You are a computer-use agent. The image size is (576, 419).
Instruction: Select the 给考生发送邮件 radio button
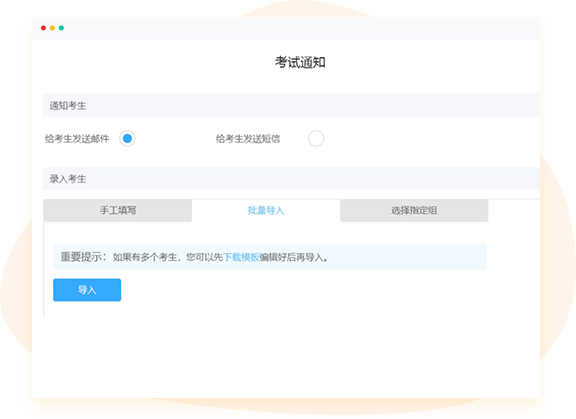pyautogui.click(x=127, y=138)
